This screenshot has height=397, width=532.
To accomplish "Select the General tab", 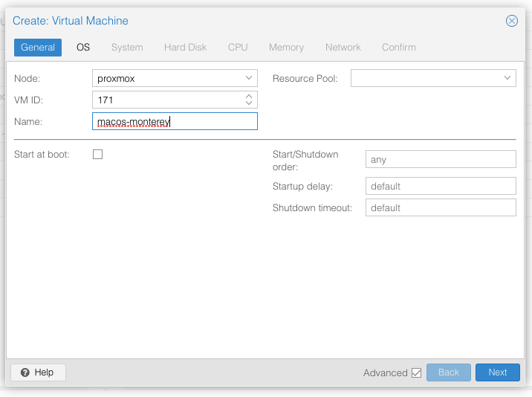I will coord(38,47).
